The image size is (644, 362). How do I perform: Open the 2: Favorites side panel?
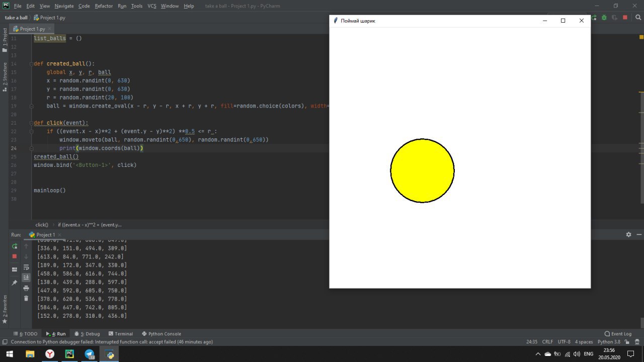(5, 309)
